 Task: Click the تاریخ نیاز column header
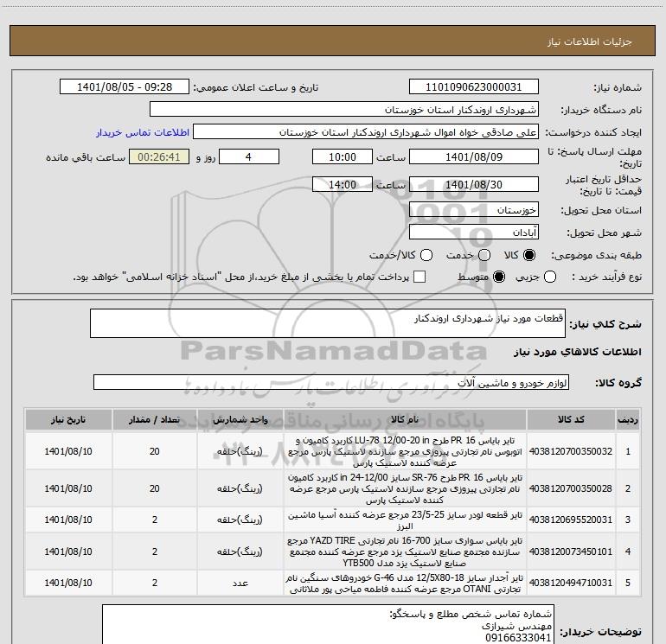point(68,420)
